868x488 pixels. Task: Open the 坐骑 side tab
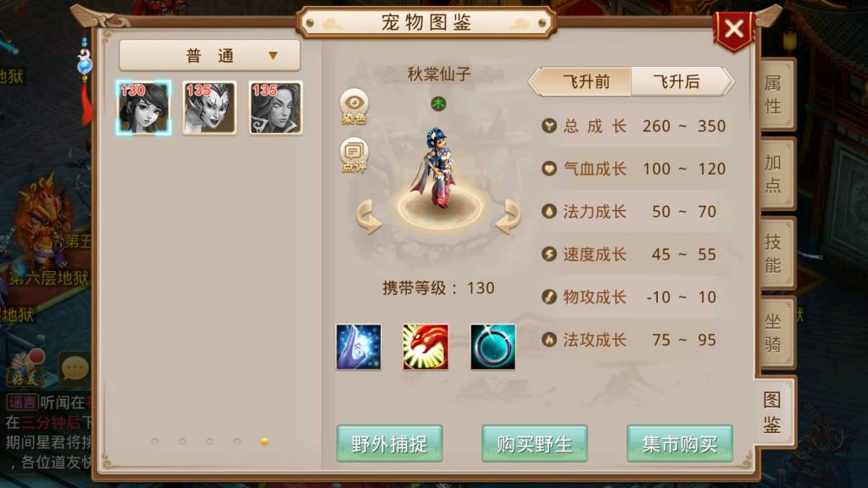pos(773,332)
